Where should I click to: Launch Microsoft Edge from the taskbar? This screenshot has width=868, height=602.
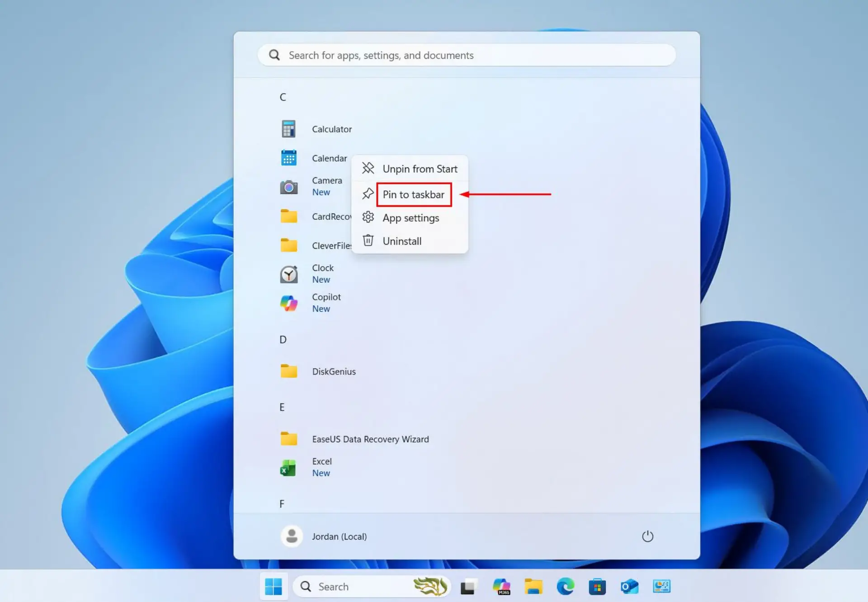565,587
